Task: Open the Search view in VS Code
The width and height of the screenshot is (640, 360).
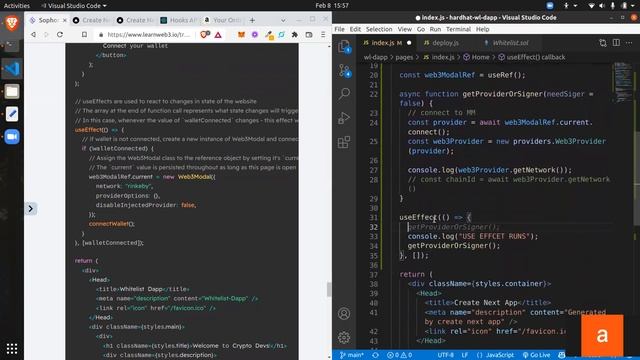Action: point(344,94)
